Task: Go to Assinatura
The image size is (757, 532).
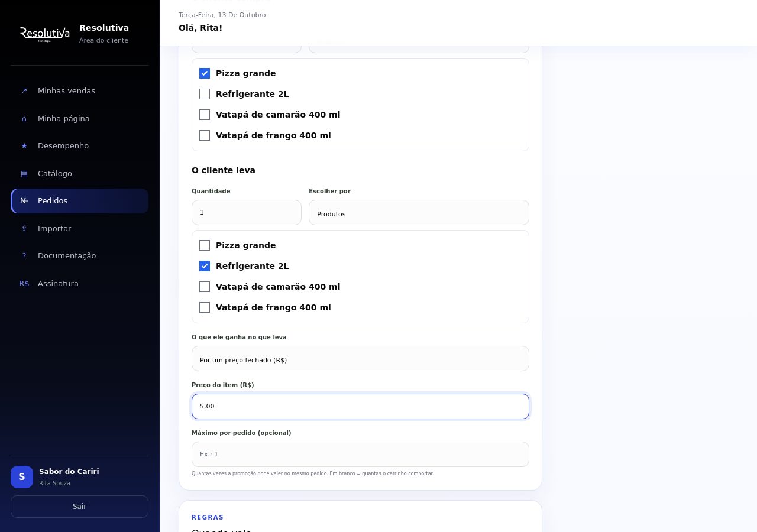Action: click(80, 284)
